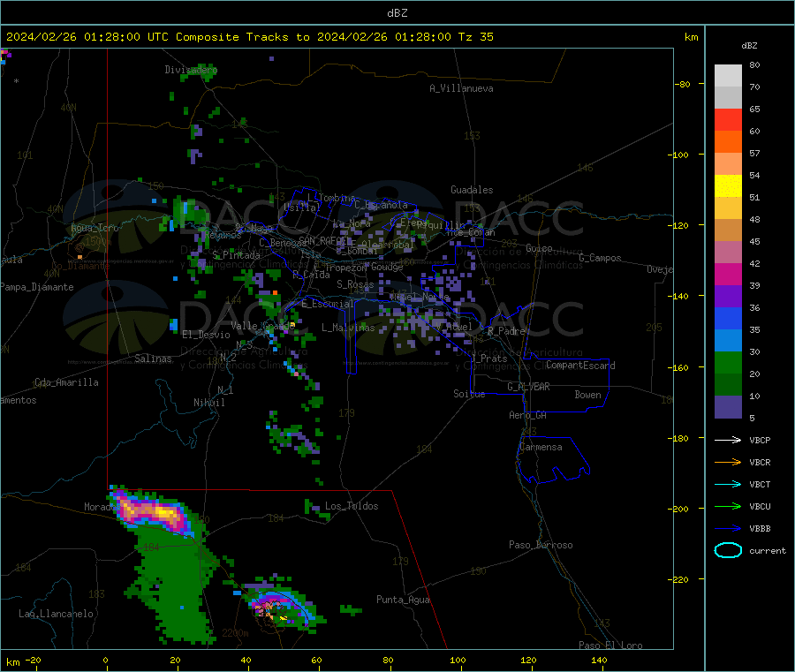Select the gray 70–65 dBZ swatch
Screen dimensions: 795x672
coord(728,98)
